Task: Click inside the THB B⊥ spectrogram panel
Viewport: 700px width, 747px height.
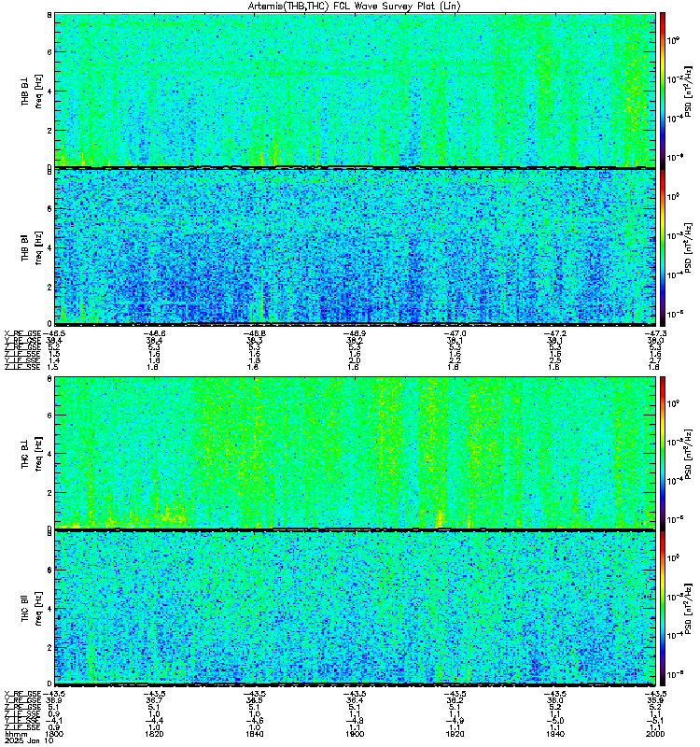Action: pos(355,90)
